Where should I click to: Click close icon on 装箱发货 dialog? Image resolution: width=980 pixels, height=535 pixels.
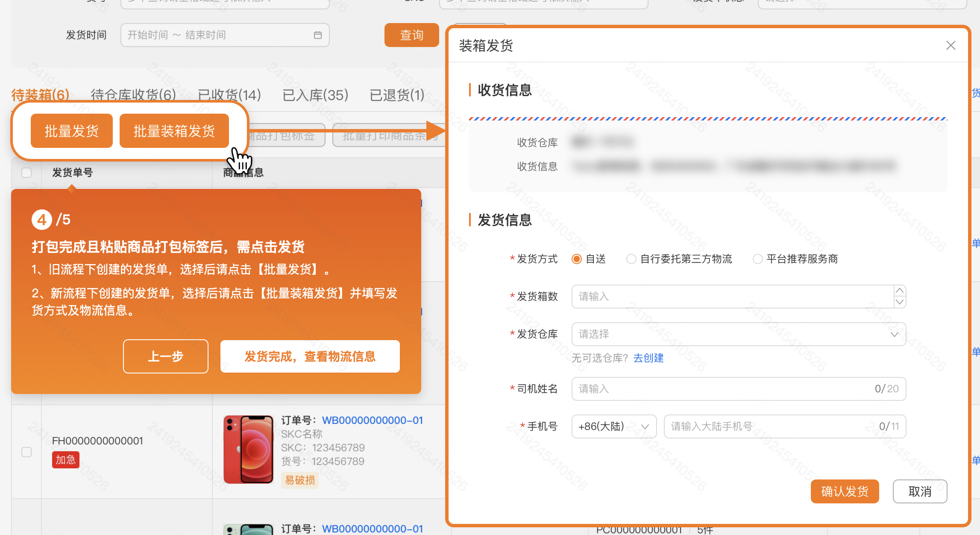pos(951,45)
